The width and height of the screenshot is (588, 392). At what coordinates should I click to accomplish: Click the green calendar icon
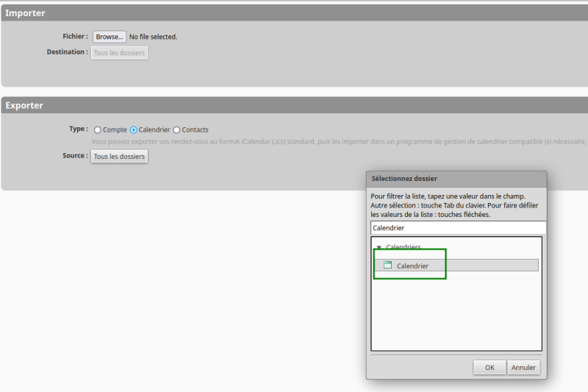(388, 265)
